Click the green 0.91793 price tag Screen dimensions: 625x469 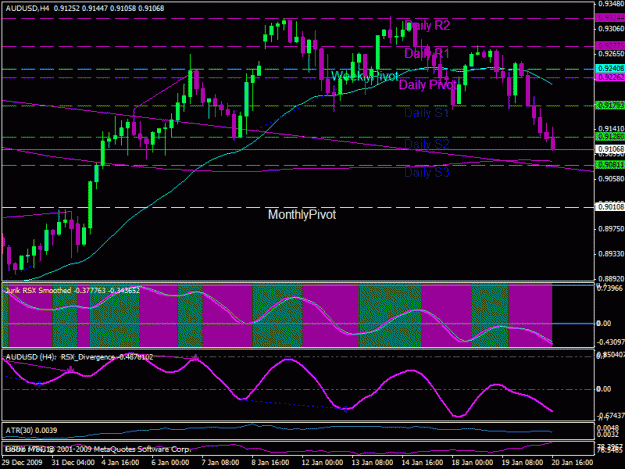pyautogui.click(x=610, y=106)
